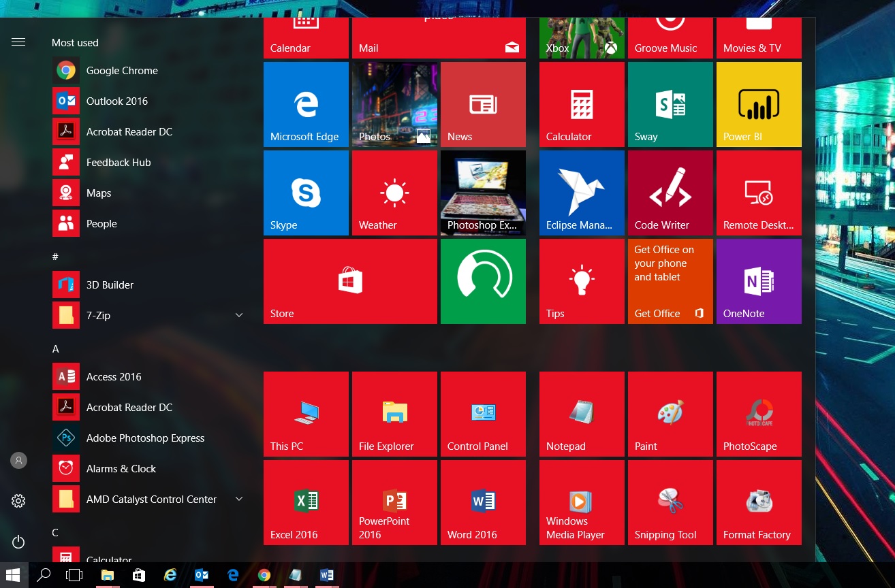Expand the Start menu hamburger button
Screen dimensions: 895x588
pyautogui.click(x=18, y=42)
